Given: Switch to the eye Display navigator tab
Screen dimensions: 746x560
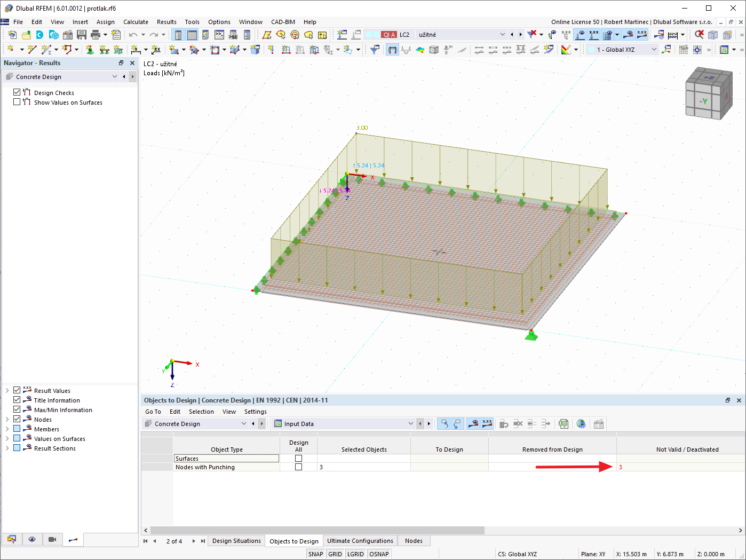Looking at the screenshot, I should point(32,539).
